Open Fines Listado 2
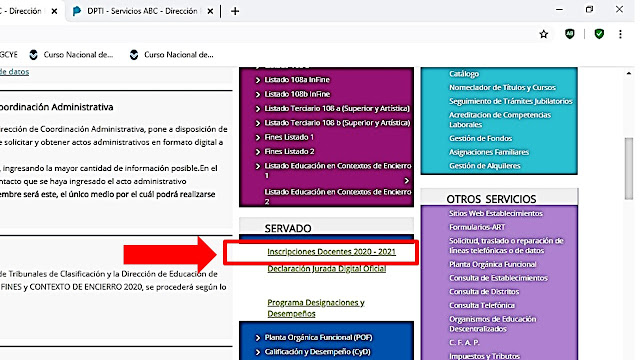The image size is (640, 360). pyautogui.click(x=289, y=151)
